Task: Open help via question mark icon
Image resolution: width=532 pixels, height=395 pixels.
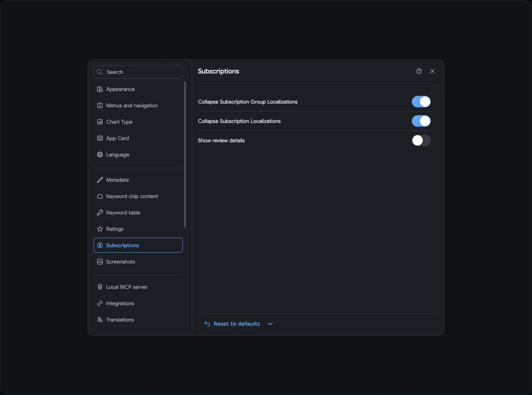Action: coord(419,71)
